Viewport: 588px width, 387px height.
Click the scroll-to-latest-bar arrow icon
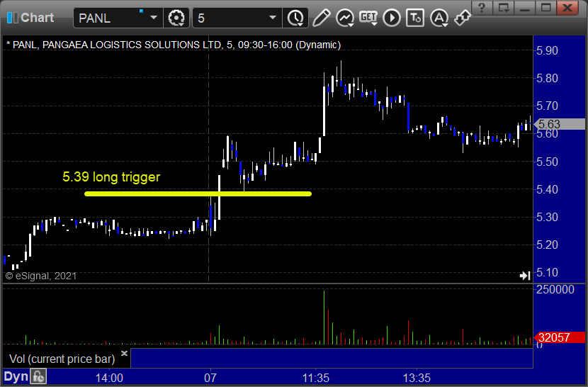pos(525,276)
